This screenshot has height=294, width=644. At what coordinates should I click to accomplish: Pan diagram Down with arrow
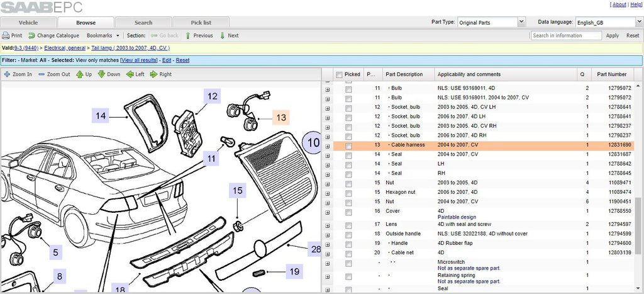tap(101, 74)
